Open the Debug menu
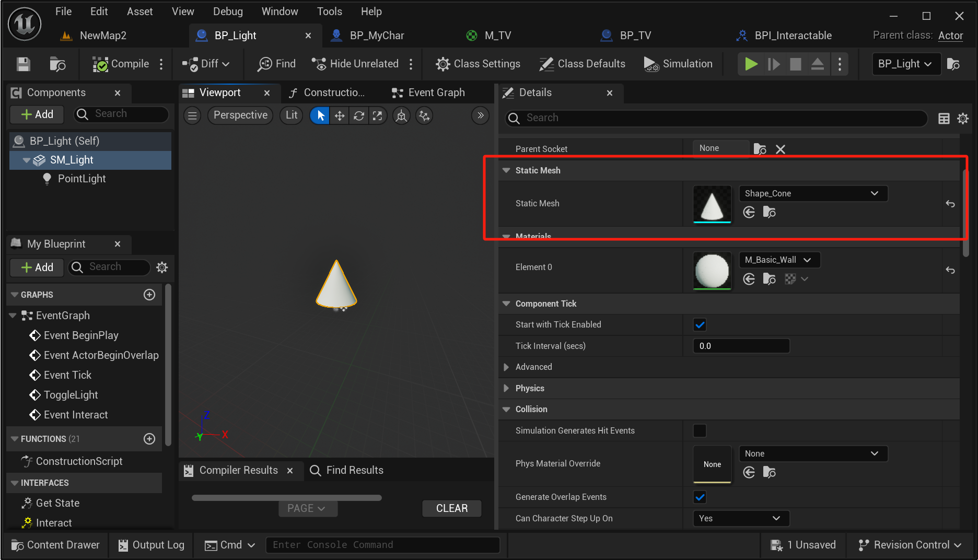 [228, 11]
